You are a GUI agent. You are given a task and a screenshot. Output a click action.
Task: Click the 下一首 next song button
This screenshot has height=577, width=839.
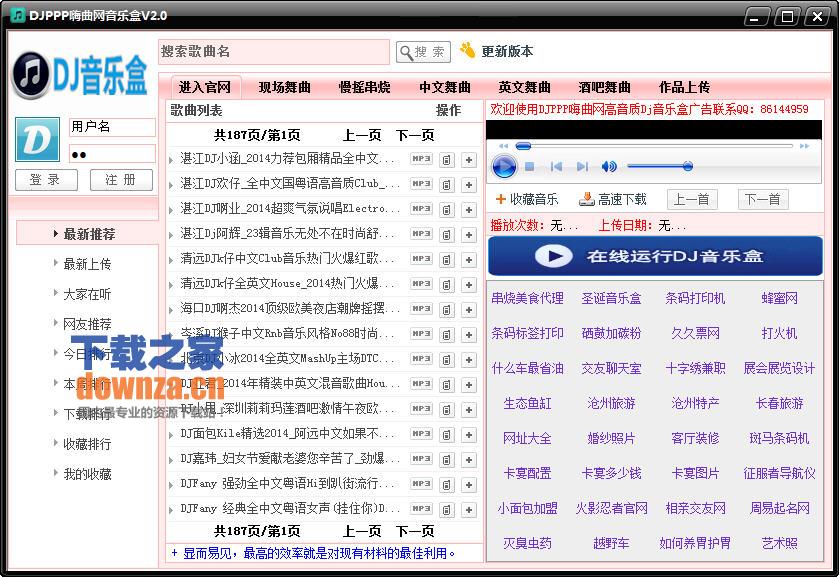pos(762,200)
